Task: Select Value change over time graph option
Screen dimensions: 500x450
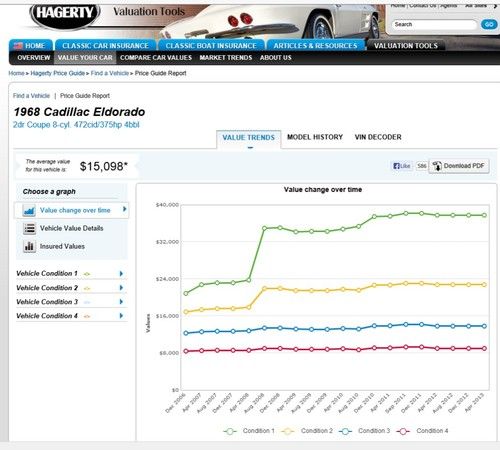Action: pyautogui.click(x=72, y=210)
